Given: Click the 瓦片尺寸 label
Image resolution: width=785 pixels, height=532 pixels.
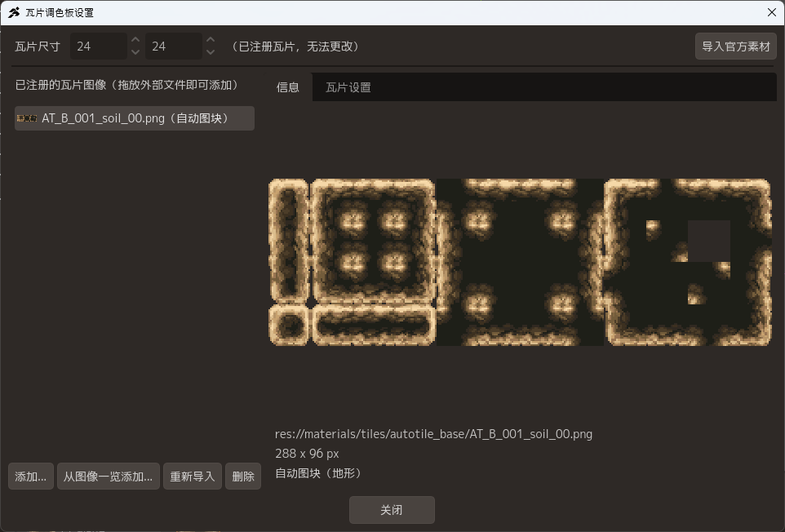Looking at the screenshot, I should point(38,47).
